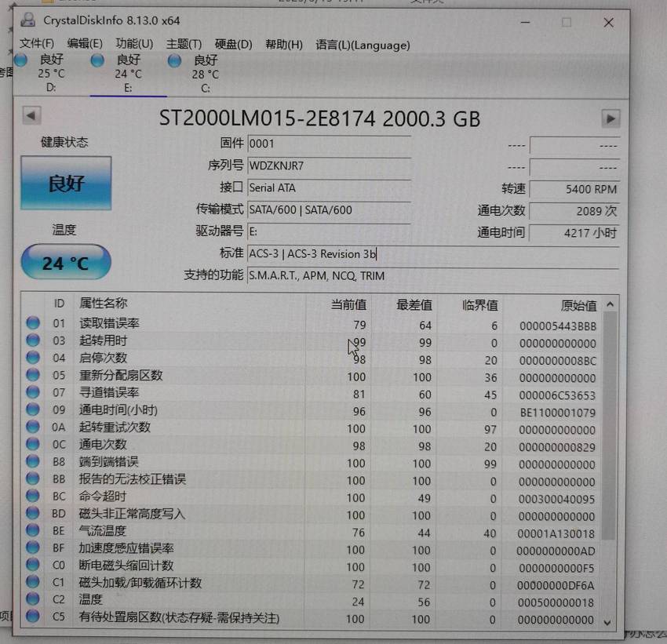Image resolution: width=667 pixels, height=644 pixels.
Task: Click the interface field Serial ATA
Action: [329, 188]
